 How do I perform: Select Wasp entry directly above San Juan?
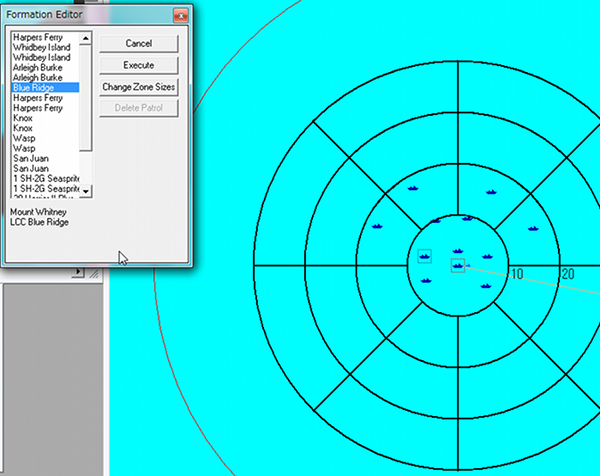[45, 148]
